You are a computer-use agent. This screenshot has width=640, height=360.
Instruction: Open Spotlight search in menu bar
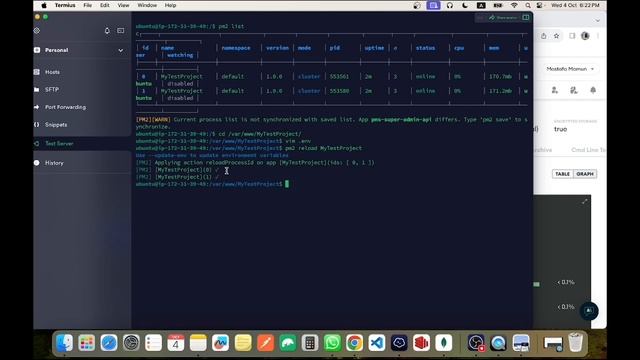pyautogui.click(x=528, y=5)
